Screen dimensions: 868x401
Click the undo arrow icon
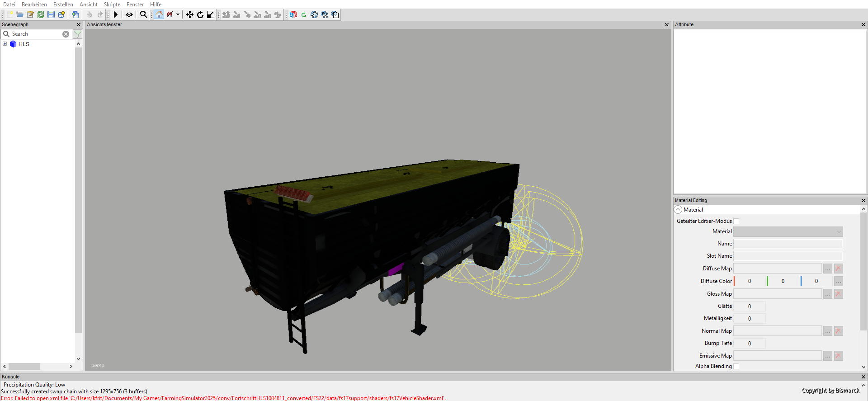point(90,14)
